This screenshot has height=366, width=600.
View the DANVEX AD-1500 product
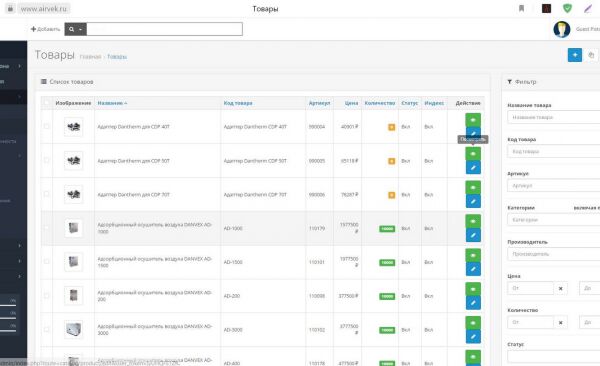(x=473, y=255)
